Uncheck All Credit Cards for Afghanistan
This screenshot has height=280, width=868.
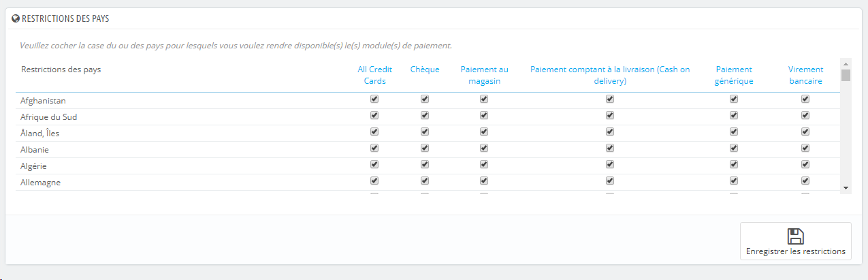coord(374,99)
